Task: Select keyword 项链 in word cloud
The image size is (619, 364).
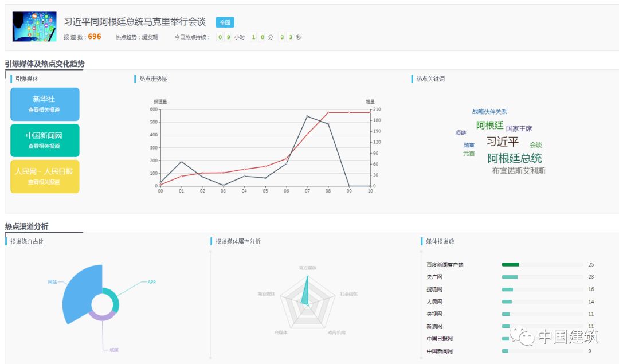Action: [x=461, y=132]
